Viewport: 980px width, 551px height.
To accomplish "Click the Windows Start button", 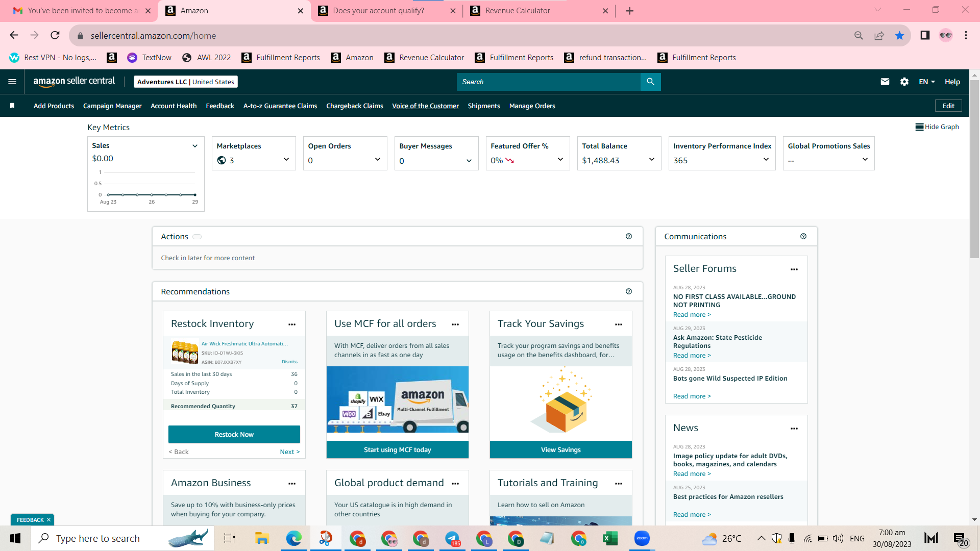I will click(15, 538).
